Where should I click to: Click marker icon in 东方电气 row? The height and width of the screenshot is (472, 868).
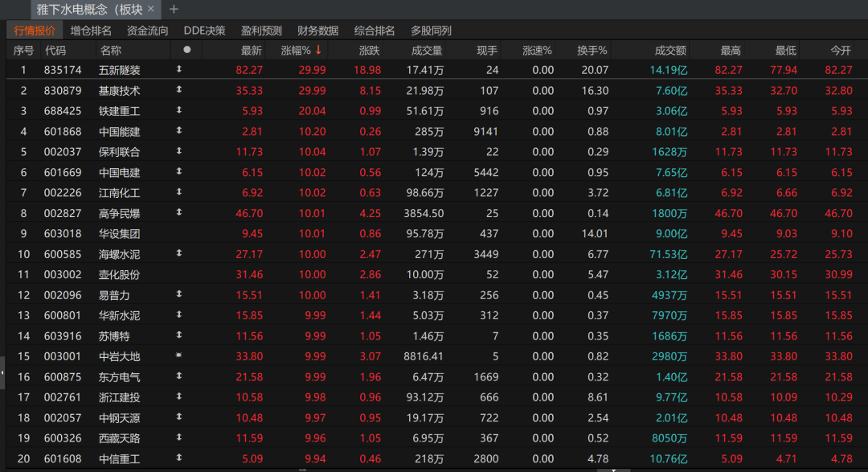click(x=178, y=376)
